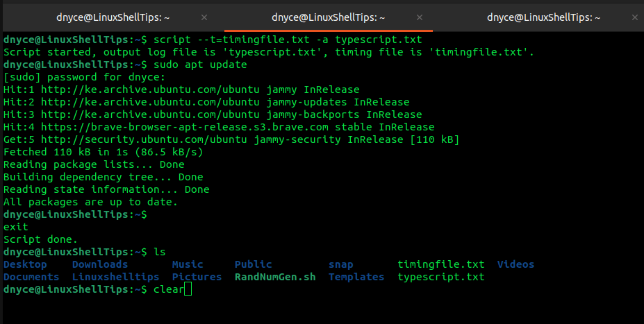
Task: Click the 'Script started, output log file' line
Action: pos(269,53)
